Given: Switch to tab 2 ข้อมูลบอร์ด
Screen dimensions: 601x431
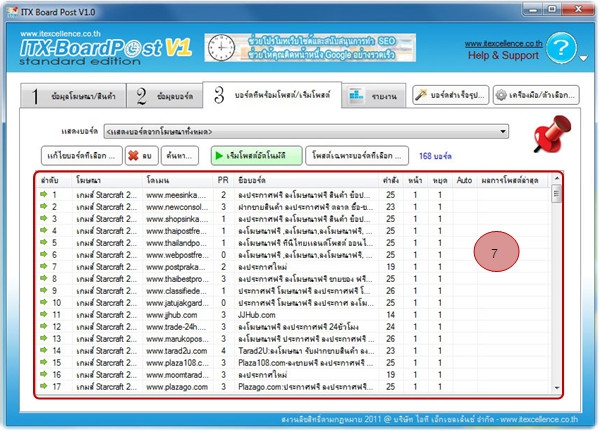Looking at the screenshot, I should pos(164,96).
